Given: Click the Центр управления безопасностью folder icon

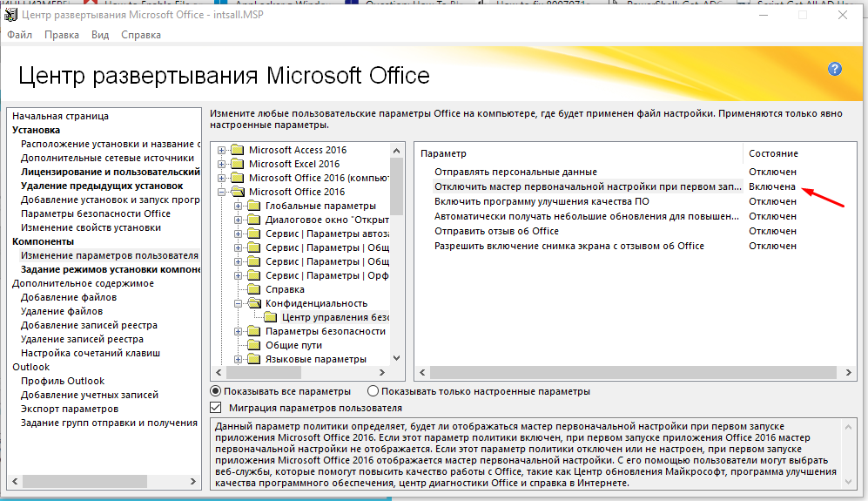Looking at the screenshot, I should point(271,317).
